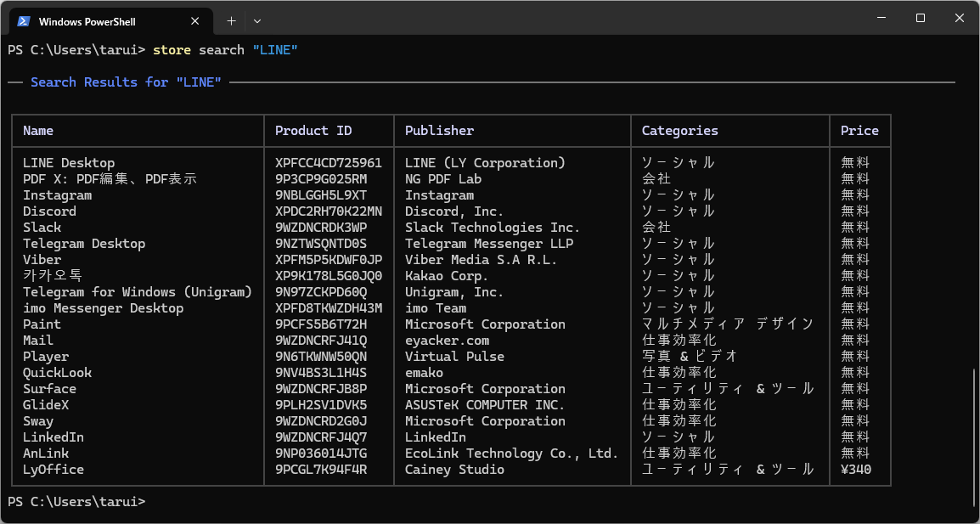The height and width of the screenshot is (524, 980).
Task: Click the LyOffice price ¥340
Action: (x=856, y=470)
